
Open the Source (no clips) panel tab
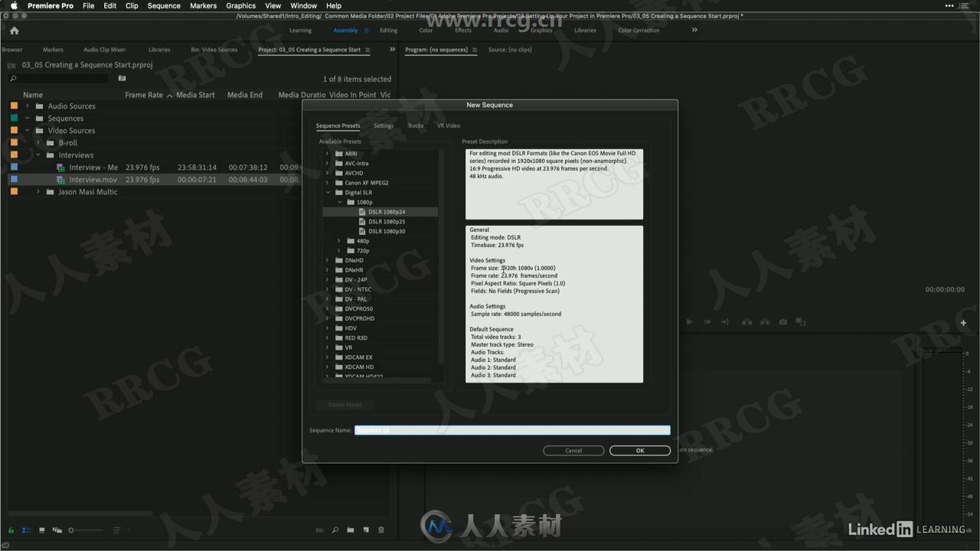510,50
